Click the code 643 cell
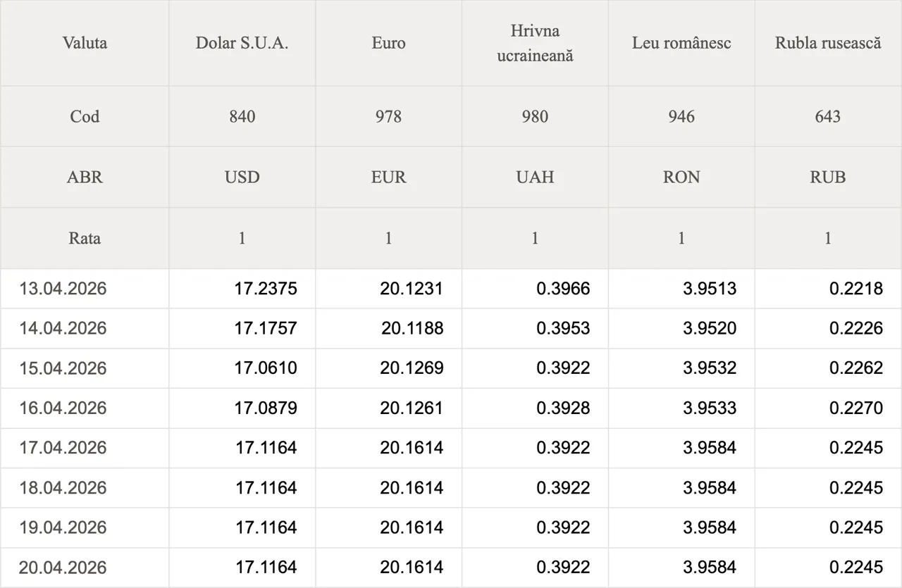 point(828,116)
